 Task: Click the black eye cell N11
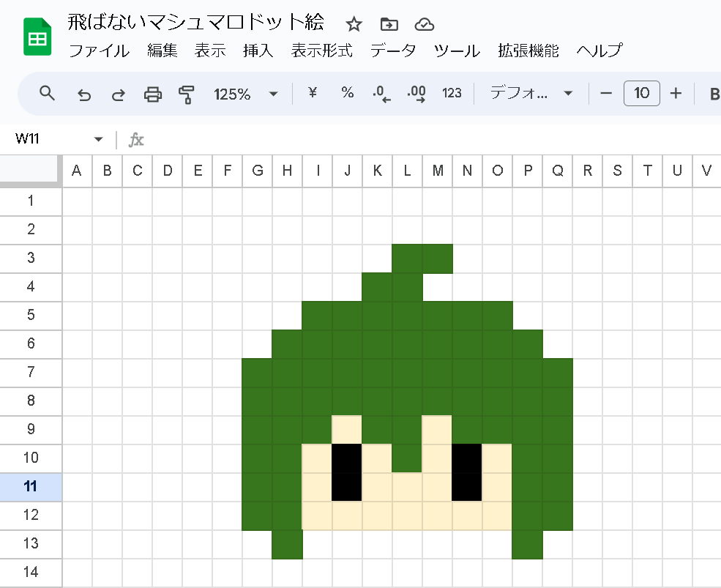coord(467,487)
